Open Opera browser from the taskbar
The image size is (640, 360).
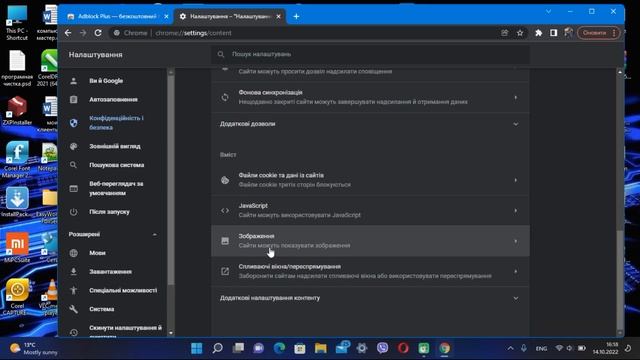pos(403,348)
